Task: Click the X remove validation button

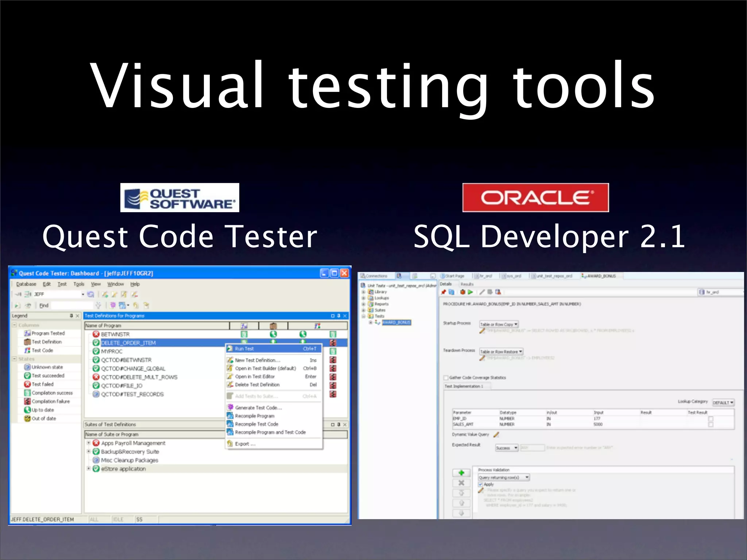Action: coord(461,483)
